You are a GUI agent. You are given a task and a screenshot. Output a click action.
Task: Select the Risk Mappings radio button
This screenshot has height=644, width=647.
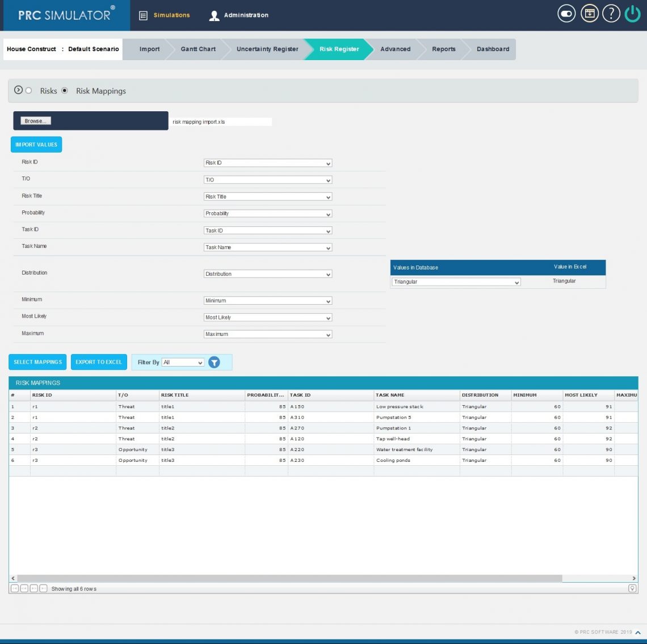click(x=65, y=91)
